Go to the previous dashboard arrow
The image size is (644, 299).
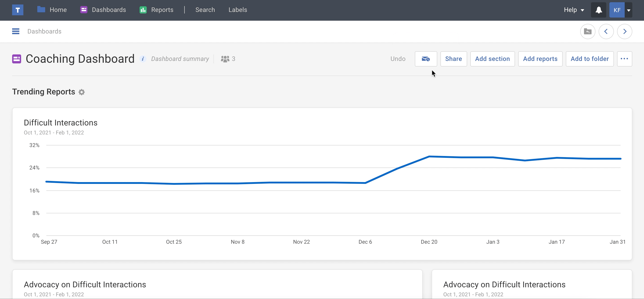pos(606,31)
